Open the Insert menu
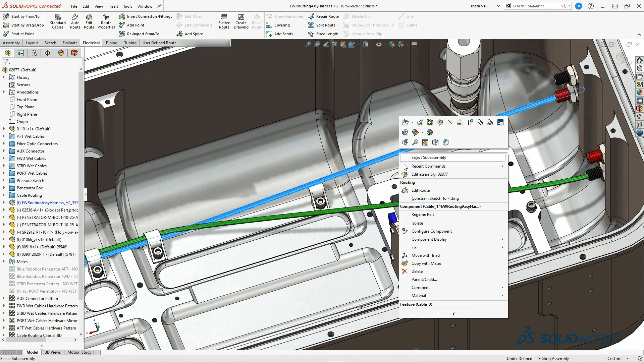The height and width of the screenshot is (362, 644). coord(113,6)
